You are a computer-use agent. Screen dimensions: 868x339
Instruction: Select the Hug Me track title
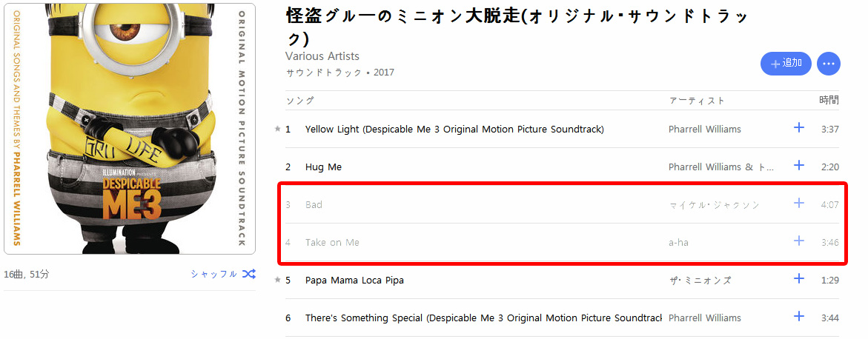click(323, 167)
